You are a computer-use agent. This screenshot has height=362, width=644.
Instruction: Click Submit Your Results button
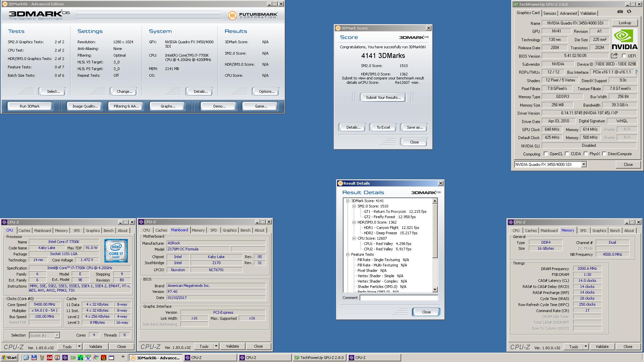tap(383, 98)
